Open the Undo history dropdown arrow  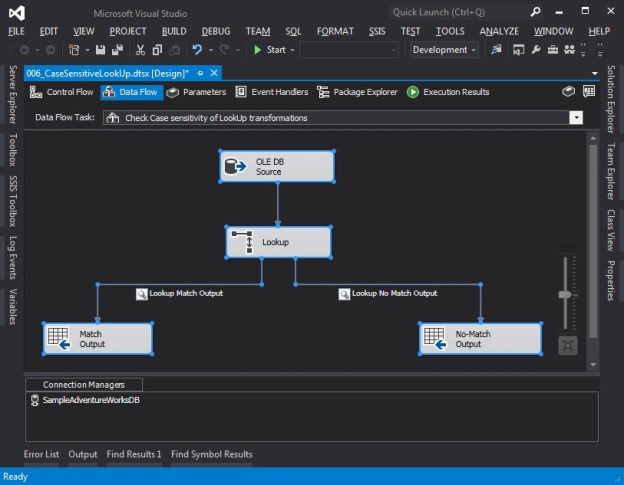coord(211,50)
